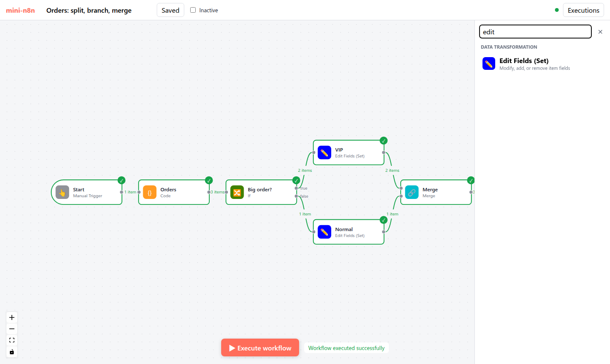Click the Normal node pencil icon
The height and width of the screenshot is (364, 610).
(324, 232)
